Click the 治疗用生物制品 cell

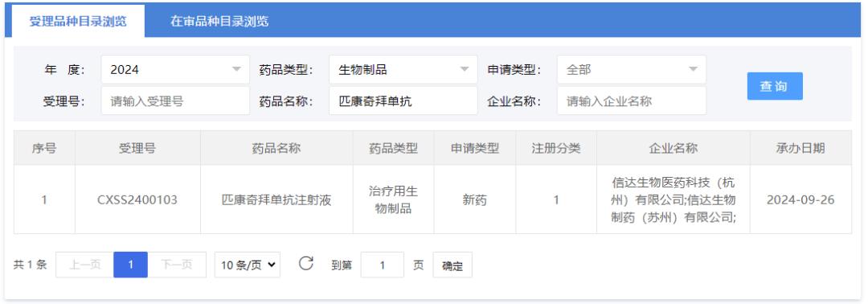point(393,200)
